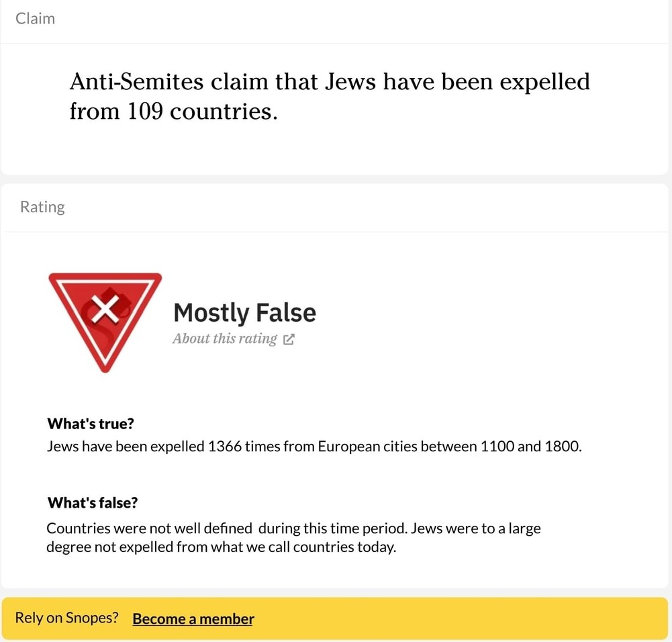The width and height of the screenshot is (672, 642).
Task: Select the What's true? heading
Action: pos(91,424)
